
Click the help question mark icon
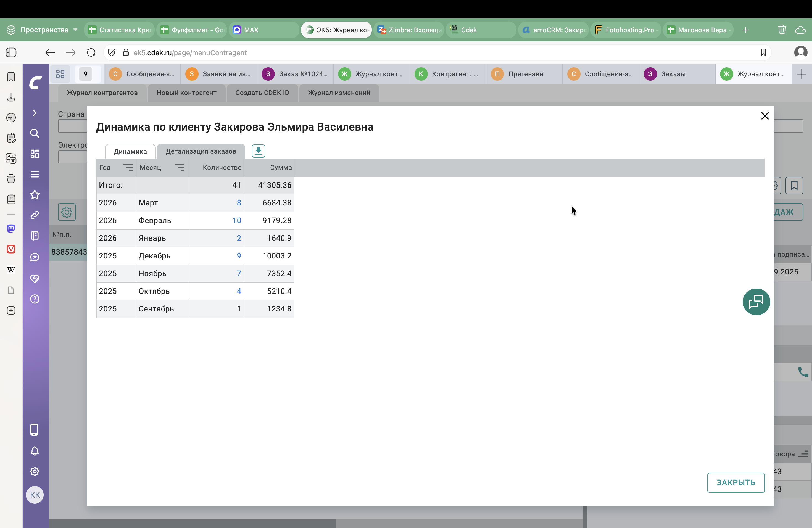pyautogui.click(x=35, y=299)
